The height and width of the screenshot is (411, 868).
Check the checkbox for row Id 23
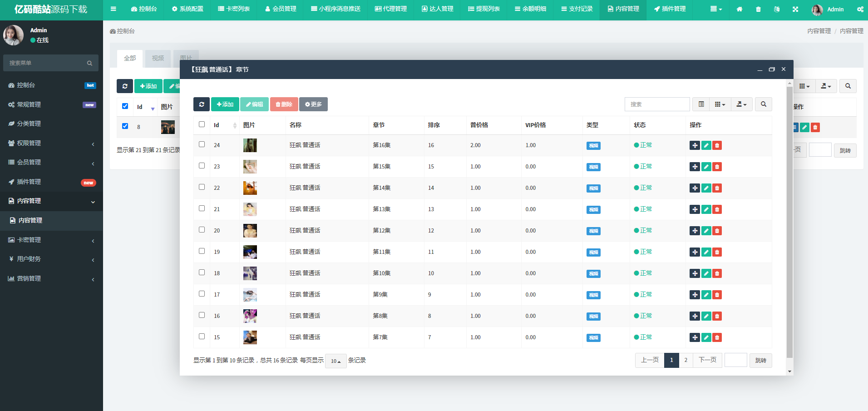pyautogui.click(x=202, y=166)
